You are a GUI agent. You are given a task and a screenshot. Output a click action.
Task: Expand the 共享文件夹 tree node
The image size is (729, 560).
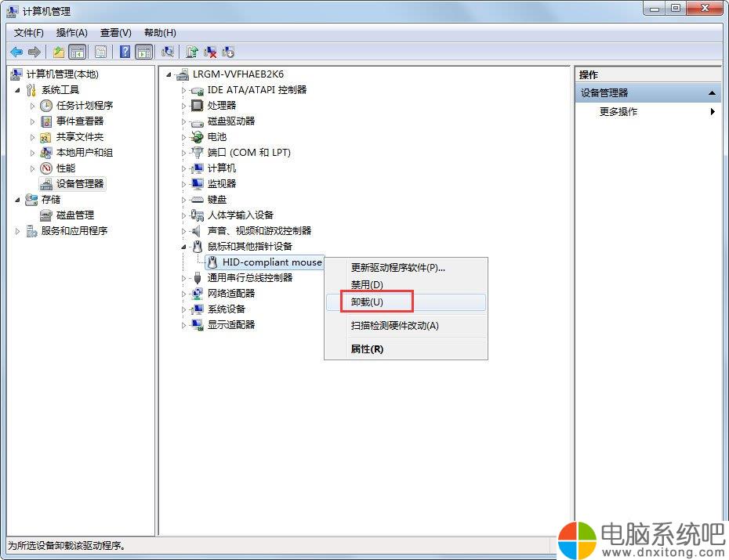click(x=33, y=137)
